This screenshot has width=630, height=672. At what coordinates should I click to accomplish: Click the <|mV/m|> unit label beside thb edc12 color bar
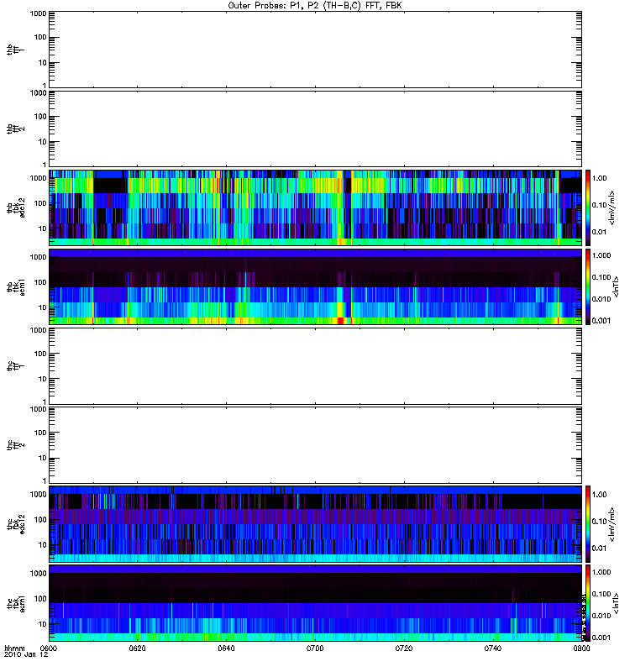[612, 207]
